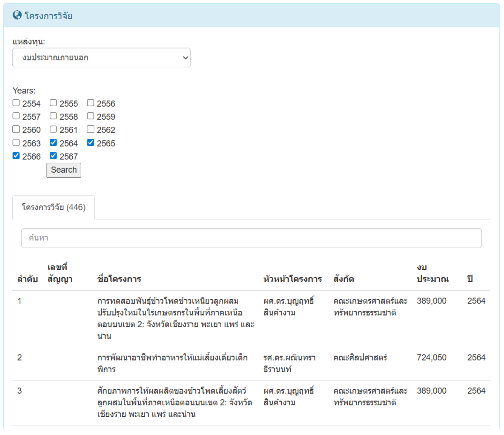Tick the 2559 year checkbox
This screenshot has height=435, width=504.
tap(91, 116)
